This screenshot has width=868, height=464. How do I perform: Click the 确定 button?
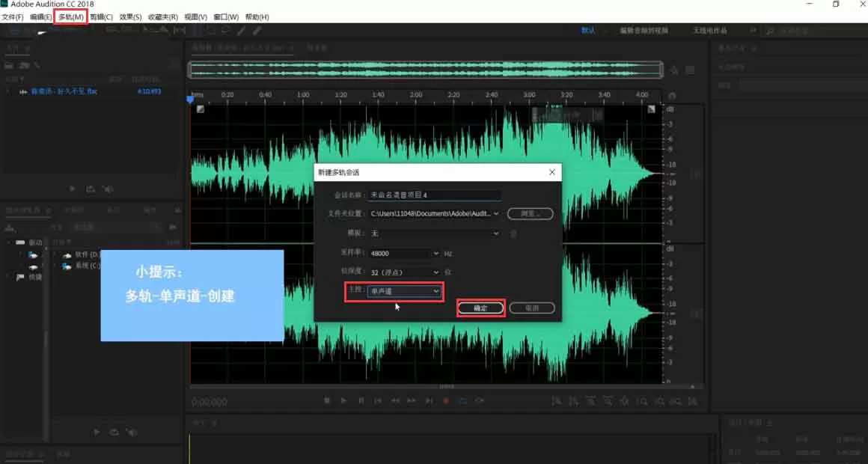pos(480,308)
